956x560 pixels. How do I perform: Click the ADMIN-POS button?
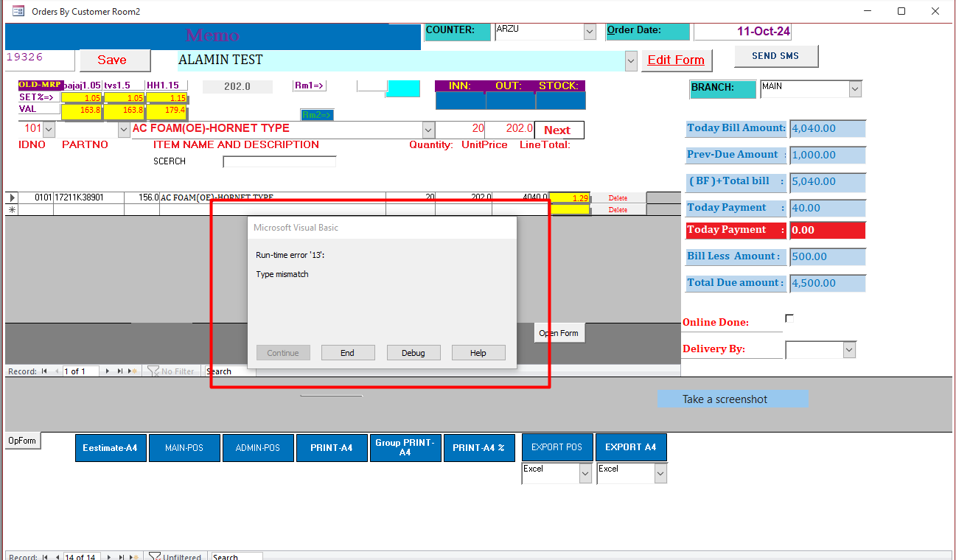click(x=258, y=448)
